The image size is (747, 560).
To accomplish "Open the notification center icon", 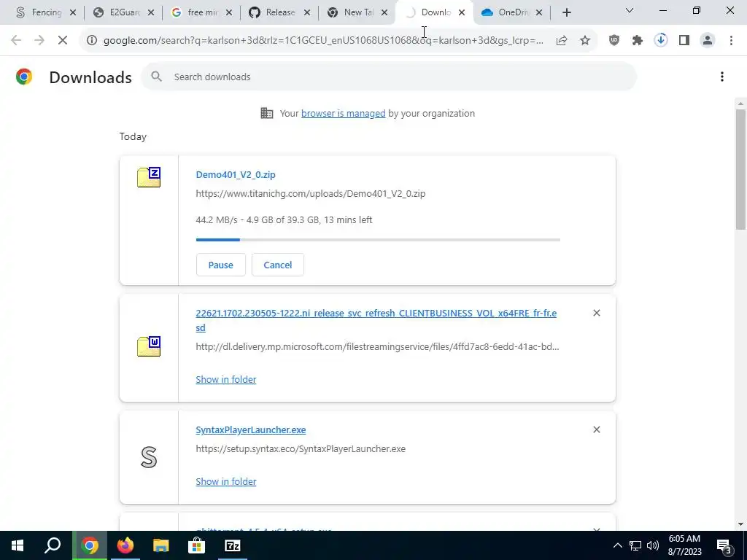I will click(x=724, y=545).
